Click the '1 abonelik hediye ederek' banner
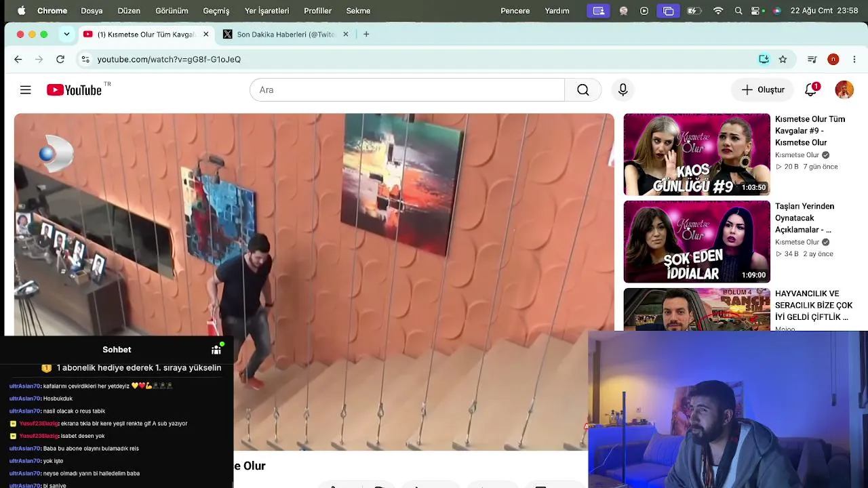 pos(132,368)
